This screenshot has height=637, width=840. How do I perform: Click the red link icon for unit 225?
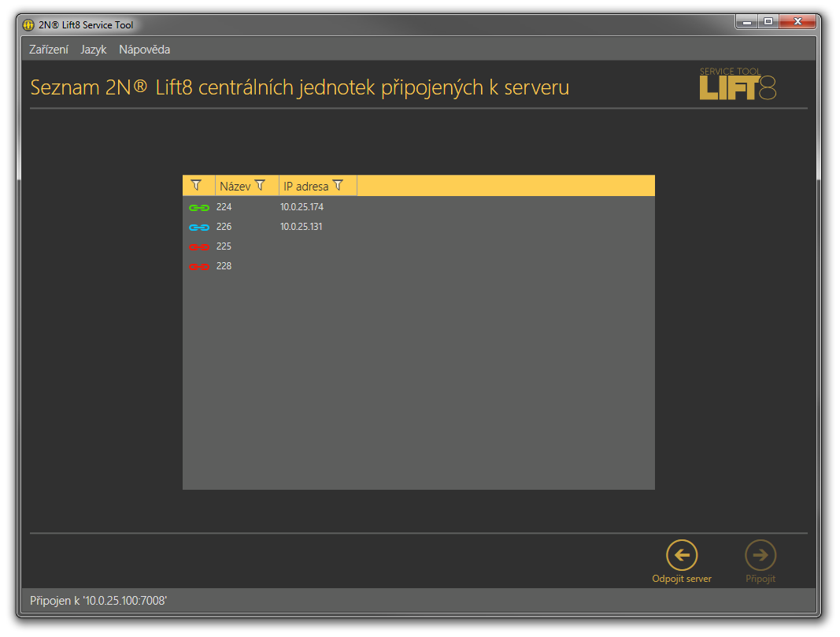coord(198,247)
